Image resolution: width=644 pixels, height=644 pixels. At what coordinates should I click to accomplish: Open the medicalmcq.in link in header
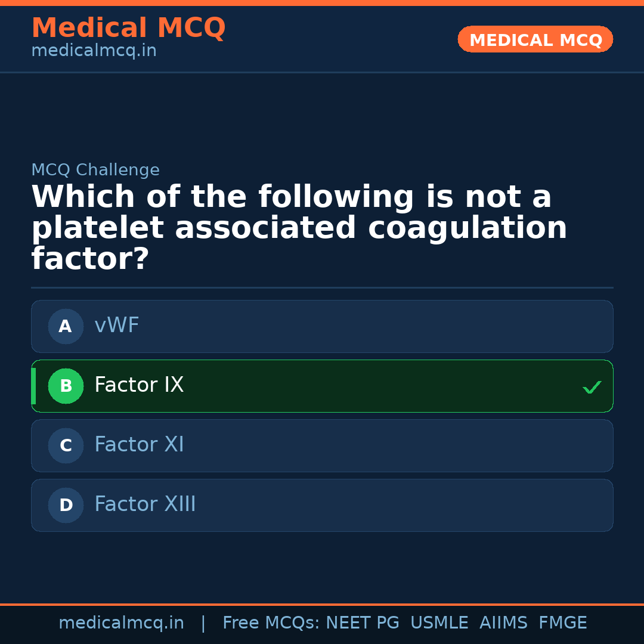[x=93, y=50]
